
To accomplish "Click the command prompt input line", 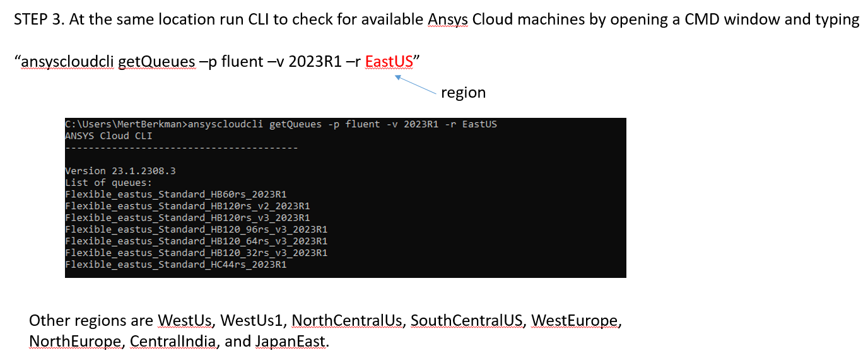I will [281, 124].
